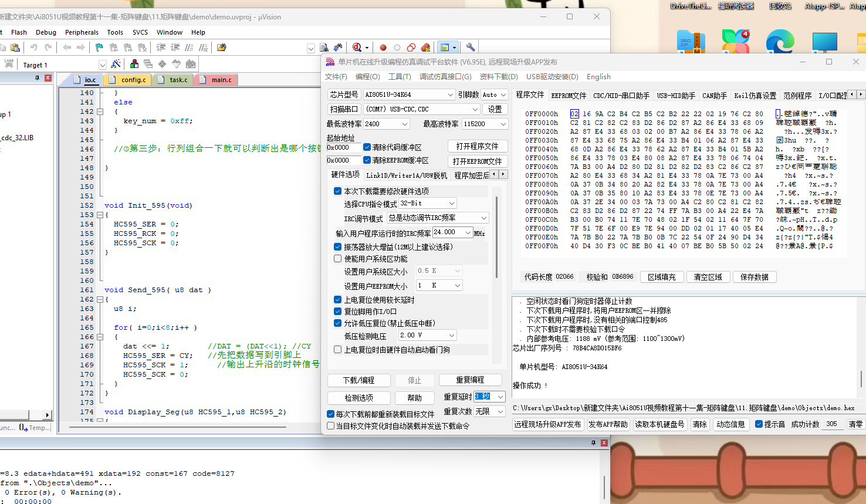Click the LOAD download icon in µVision

(x=9, y=63)
